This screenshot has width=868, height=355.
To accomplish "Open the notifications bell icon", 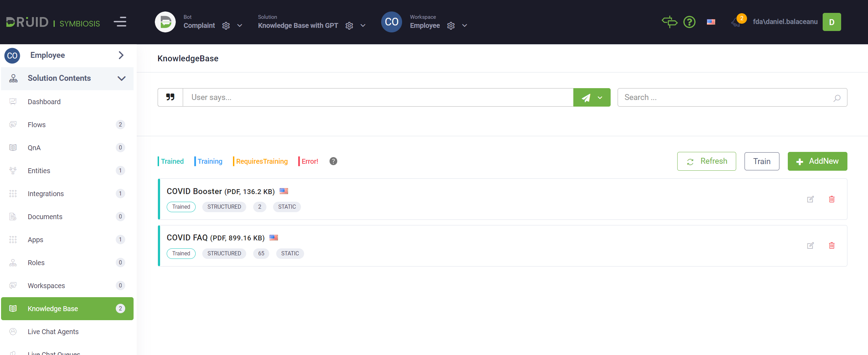I will point(736,23).
